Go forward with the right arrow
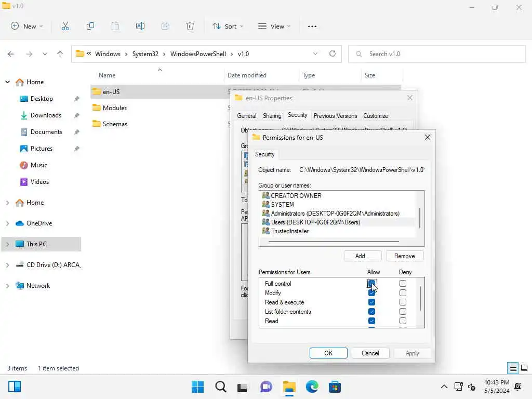Screen dimensions: 532x399 pos(29,54)
